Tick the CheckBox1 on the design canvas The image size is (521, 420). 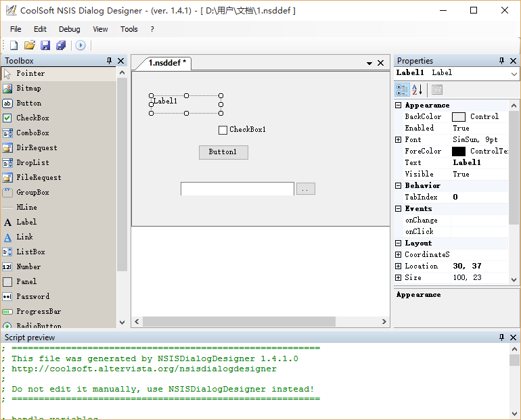(x=223, y=130)
